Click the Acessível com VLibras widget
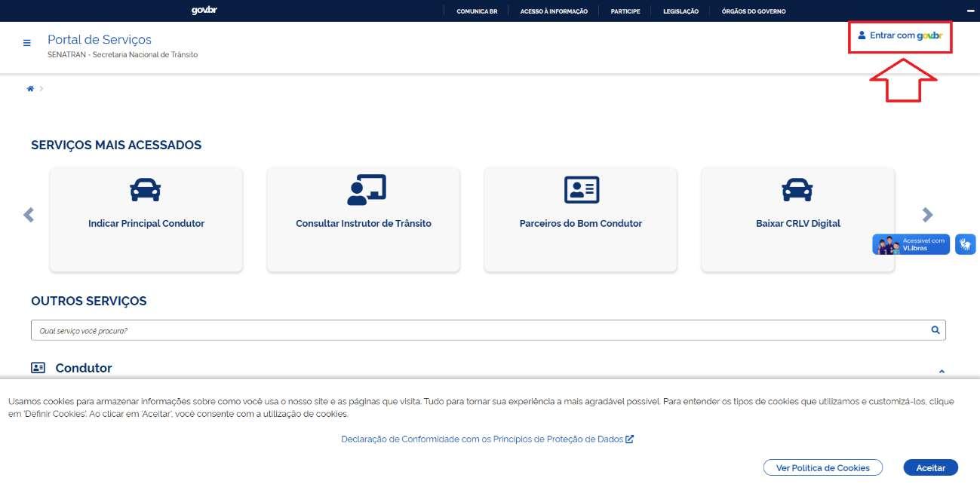Image resolution: width=980 pixels, height=487 pixels. coord(911,244)
